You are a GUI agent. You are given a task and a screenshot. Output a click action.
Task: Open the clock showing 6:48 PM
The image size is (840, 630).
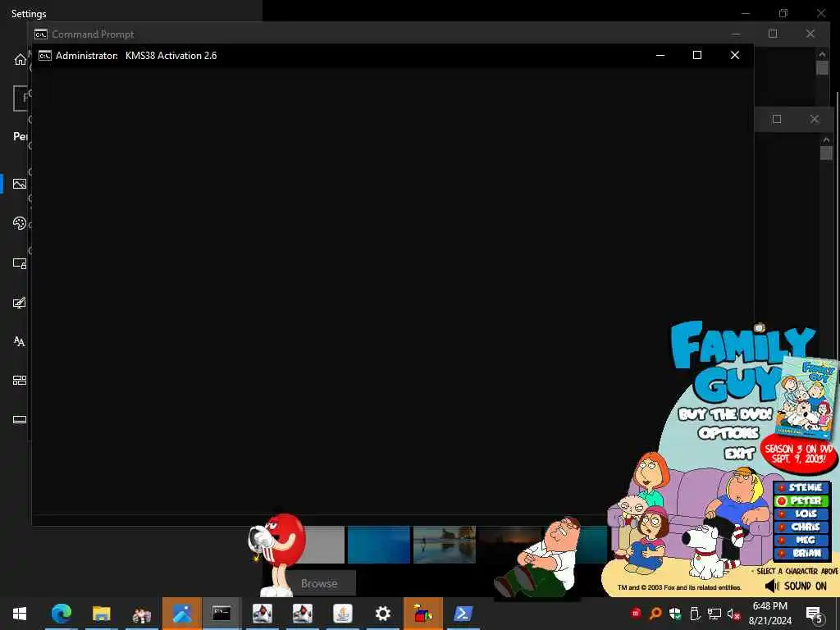(x=769, y=614)
